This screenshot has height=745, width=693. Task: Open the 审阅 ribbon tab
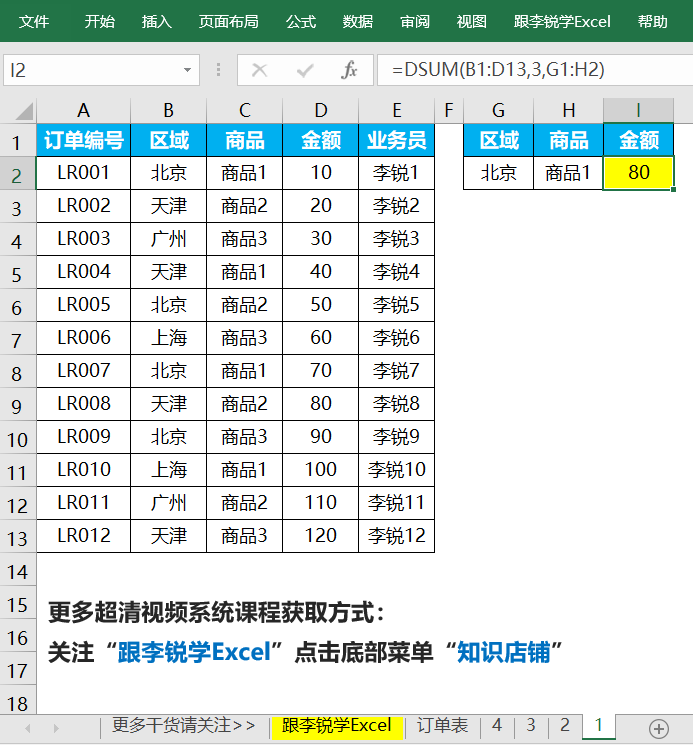point(415,21)
